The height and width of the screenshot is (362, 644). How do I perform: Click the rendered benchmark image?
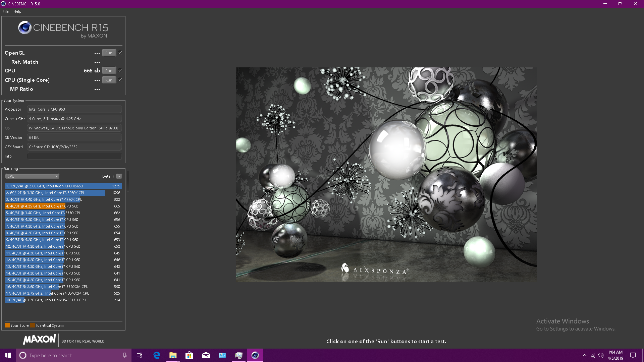click(x=386, y=174)
